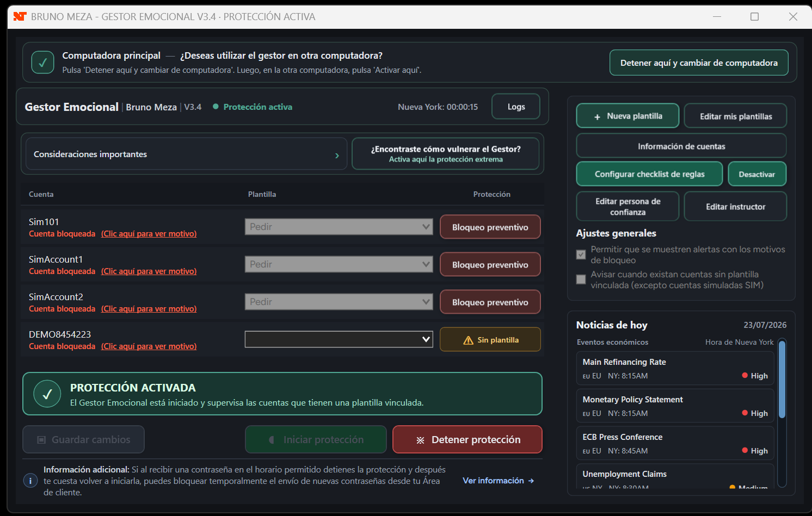The height and width of the screenshot is (516, 812).
Task: Open Información de cuentas
Action: click(681, 146)
